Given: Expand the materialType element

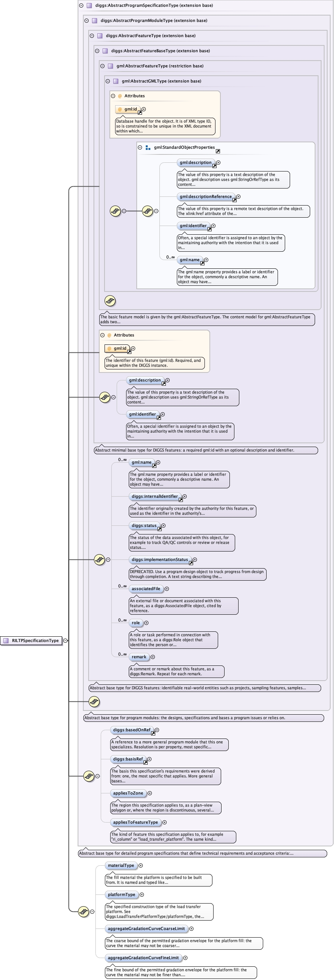Looking at the screenshot, I should (x=141, y=865).
